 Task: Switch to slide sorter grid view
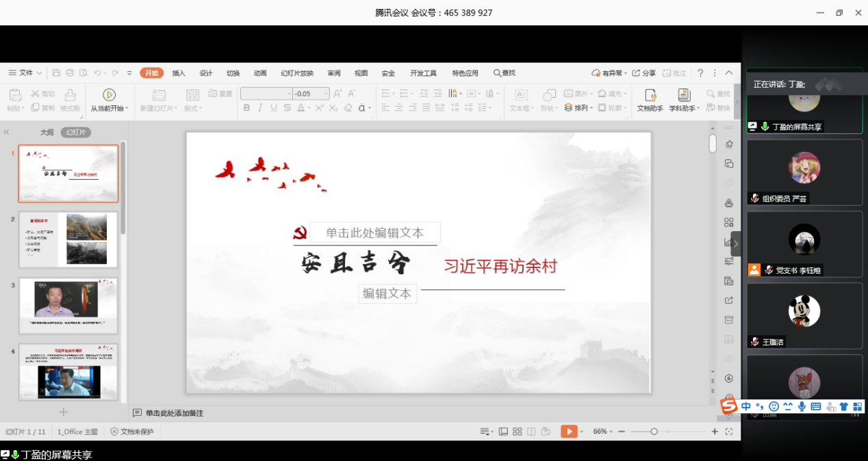tap(518, 432)
